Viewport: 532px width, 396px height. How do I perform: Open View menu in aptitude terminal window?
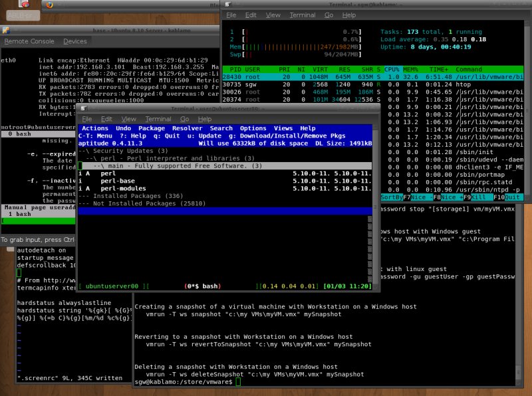point(128,119)
